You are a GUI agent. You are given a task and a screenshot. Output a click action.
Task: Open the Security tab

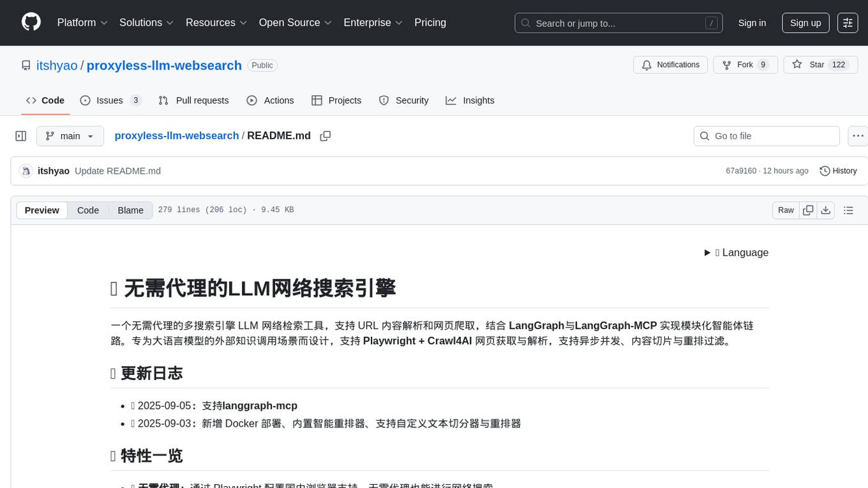tap(403, 100)
